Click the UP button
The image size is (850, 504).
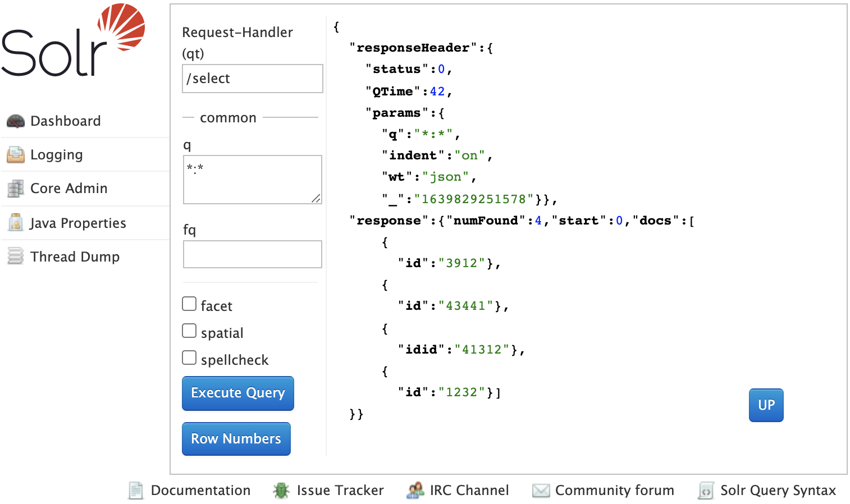pyautogui.click(x=766, y=405)
